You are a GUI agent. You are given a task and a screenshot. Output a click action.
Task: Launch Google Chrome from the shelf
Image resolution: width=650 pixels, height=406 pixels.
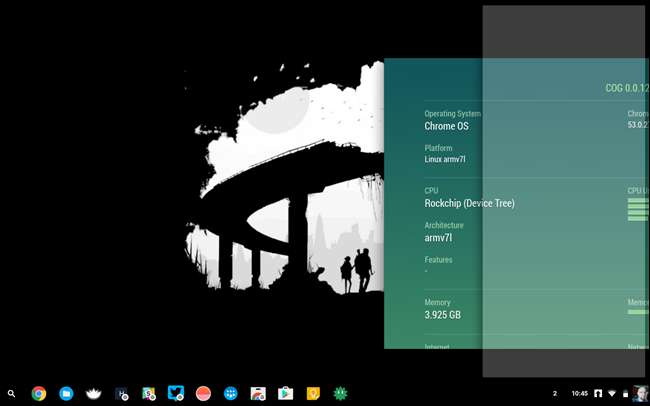(x=39, y=393)
